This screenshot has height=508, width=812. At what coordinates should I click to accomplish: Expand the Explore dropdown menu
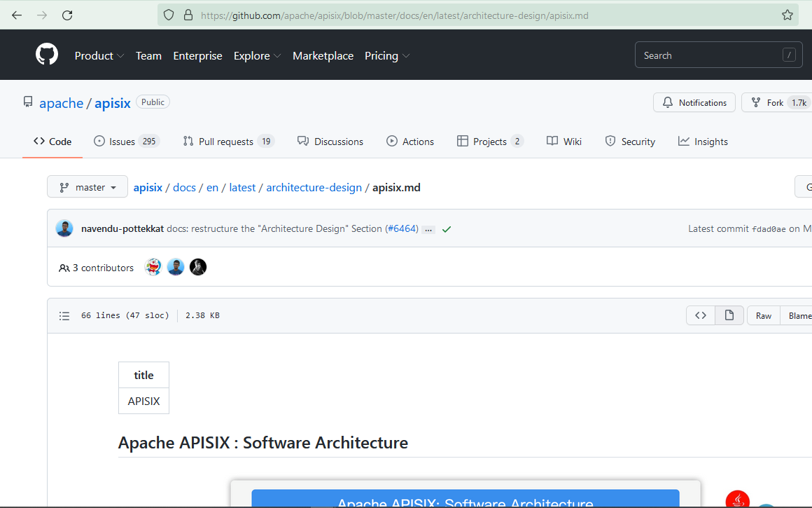click(x=257, y=55)
